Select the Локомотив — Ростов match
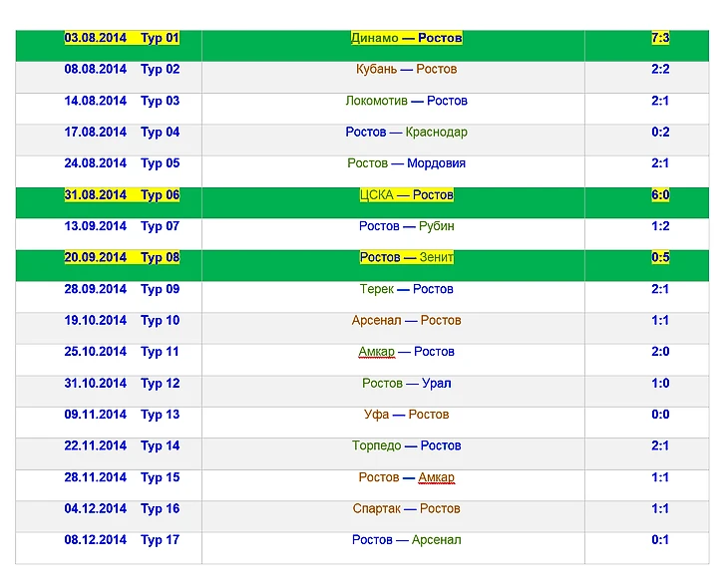Screen dimensions: 728x585 pos(406,101)
